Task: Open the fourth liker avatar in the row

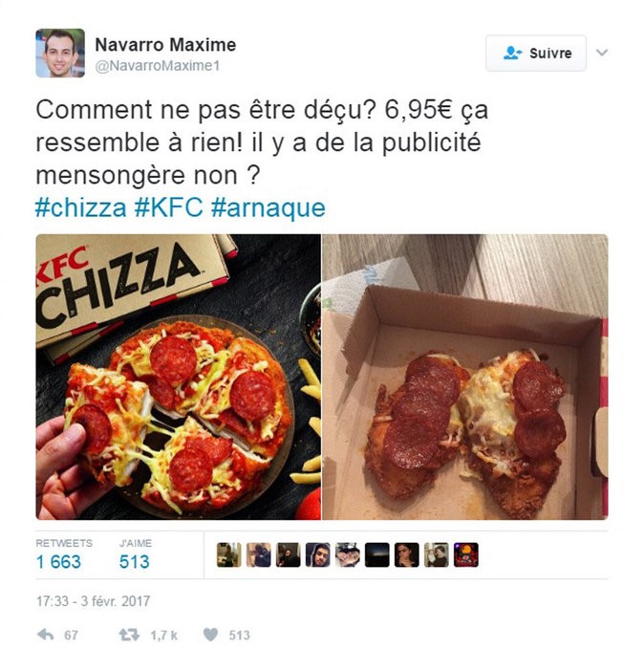Action: pos(318,554)
